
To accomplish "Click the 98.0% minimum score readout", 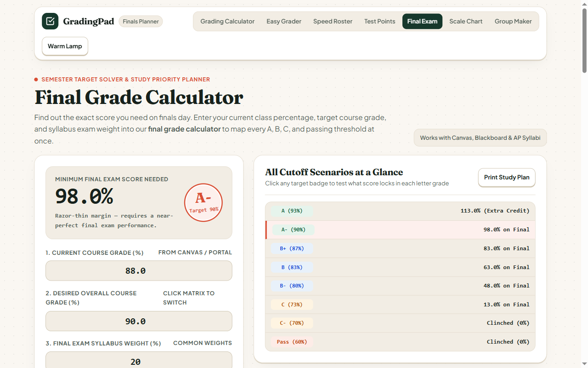I will coord(84,197).
